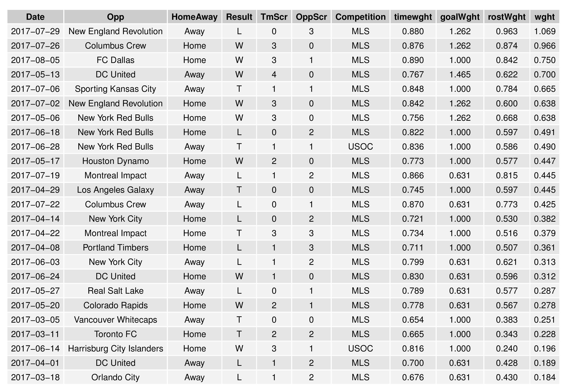Click the rostWght column header
Image resolution: width=565 pixels, height=392 pixels.
tap(507, 17)
